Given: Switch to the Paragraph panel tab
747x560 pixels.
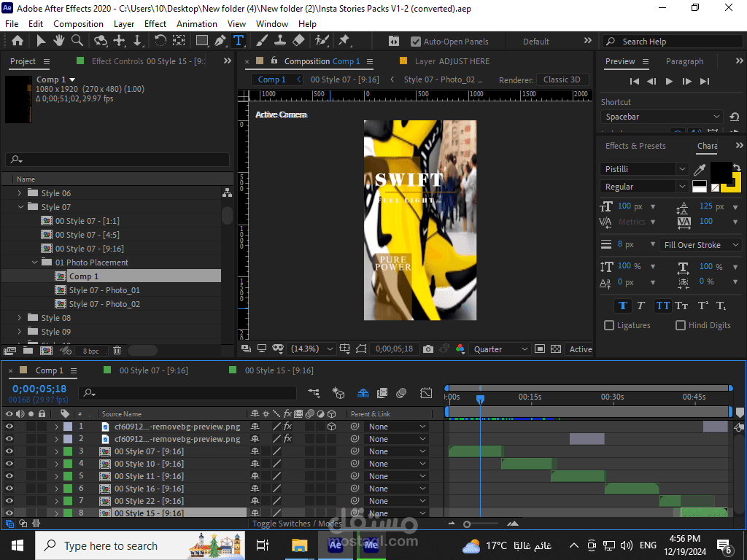Looking at the screenshot, I should tap(684, 61).
